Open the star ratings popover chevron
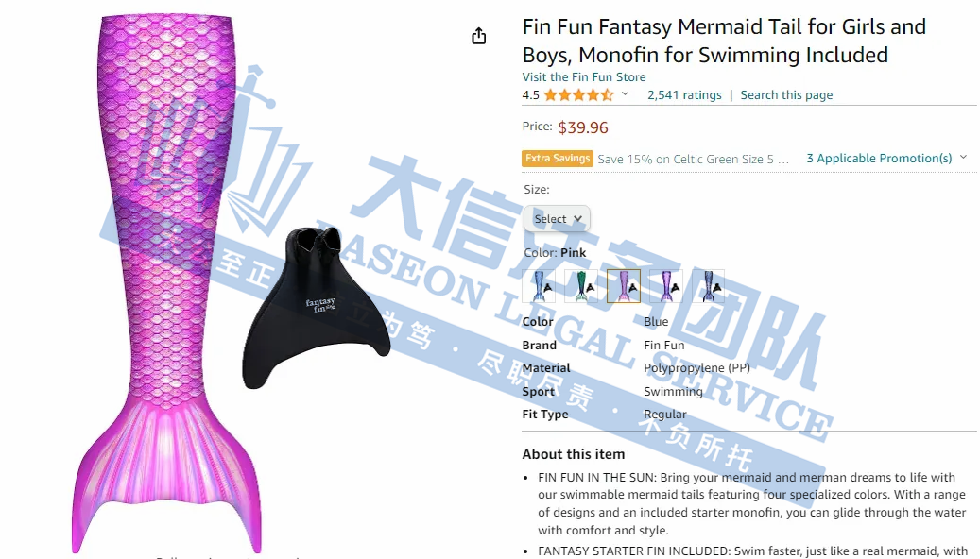This screenshot has width=980, height=559. (x=625, y=94)
